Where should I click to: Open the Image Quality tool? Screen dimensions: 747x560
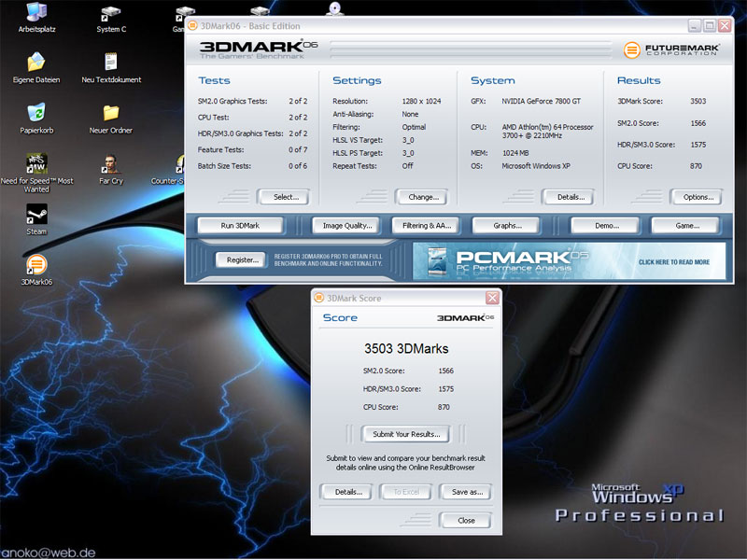(347, 226)
